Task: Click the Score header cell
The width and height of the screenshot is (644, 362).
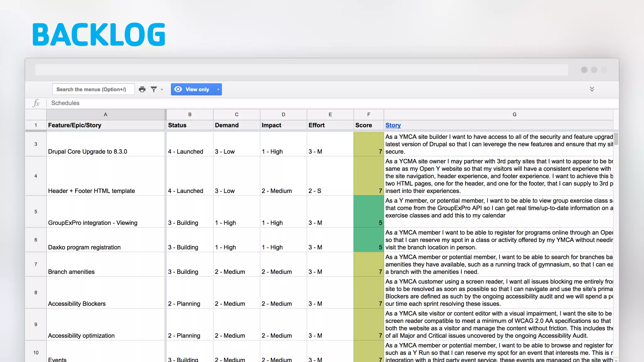Action: coord(369,125)
